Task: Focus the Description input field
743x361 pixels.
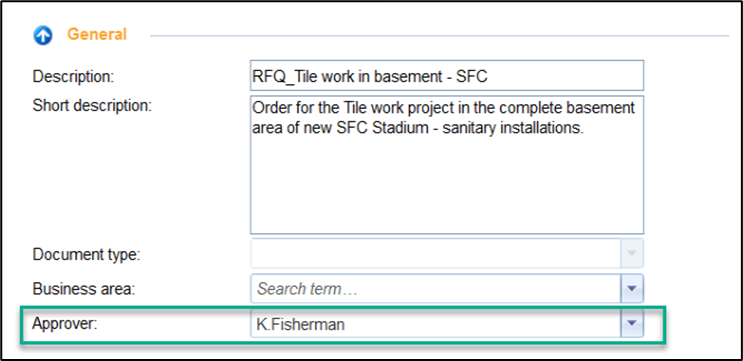Action: (x=447, y=75)
